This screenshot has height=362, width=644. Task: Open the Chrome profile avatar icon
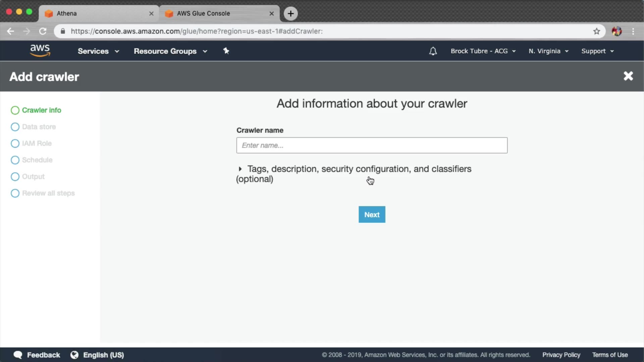coord(616,31)
